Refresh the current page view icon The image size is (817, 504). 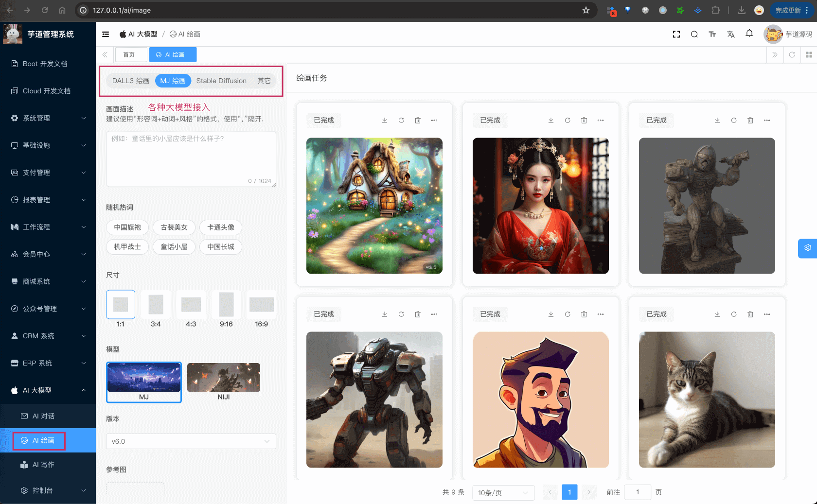(x=792, y=54)
